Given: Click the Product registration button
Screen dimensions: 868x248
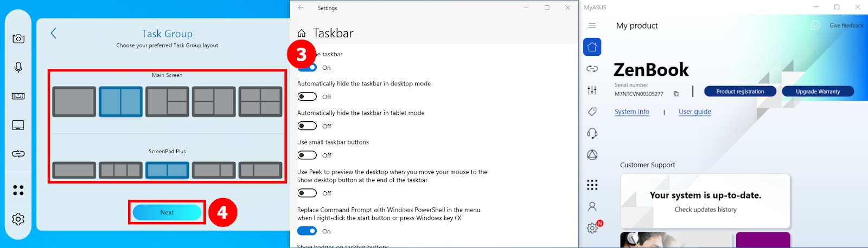Looking at the screenshot, I should pyautogui.click(x=740, y=92).
